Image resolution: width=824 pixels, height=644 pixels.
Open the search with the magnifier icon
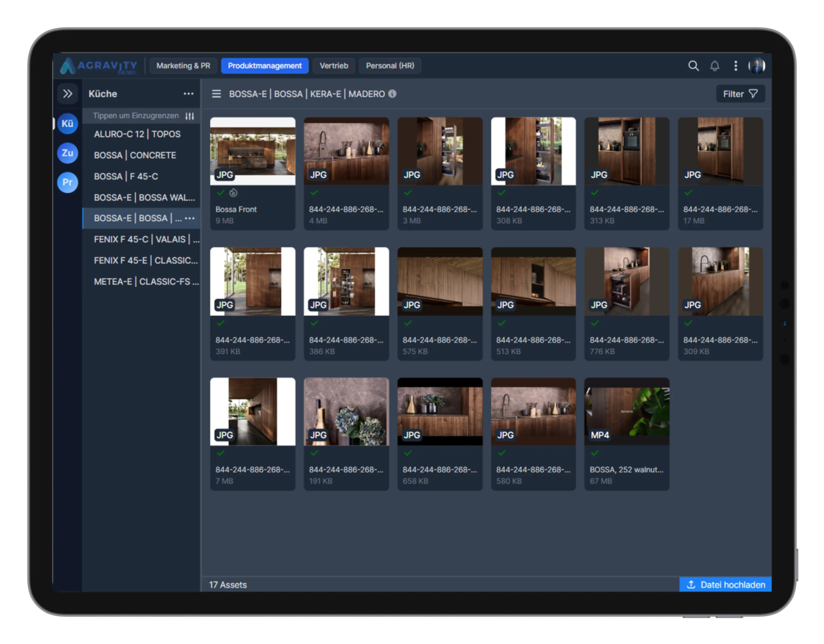pos(693,65)
